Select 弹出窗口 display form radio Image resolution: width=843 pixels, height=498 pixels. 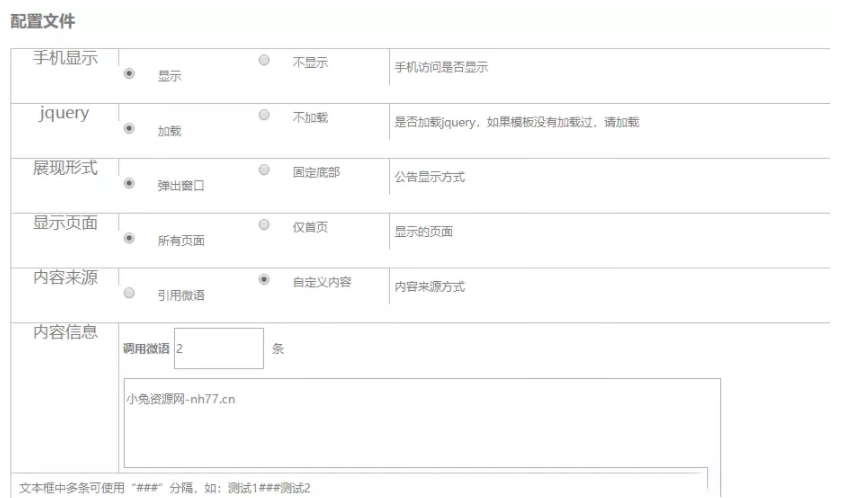click(x=129, y=183)
